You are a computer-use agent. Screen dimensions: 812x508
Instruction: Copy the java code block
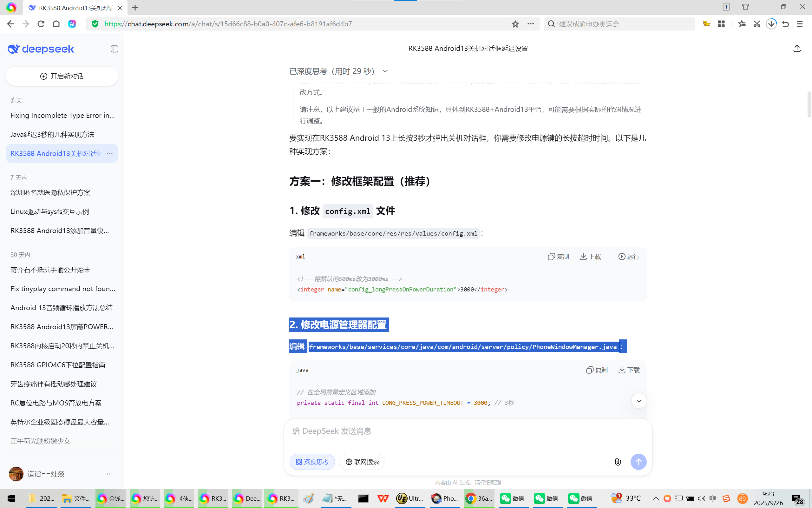[x=597, y=370]
